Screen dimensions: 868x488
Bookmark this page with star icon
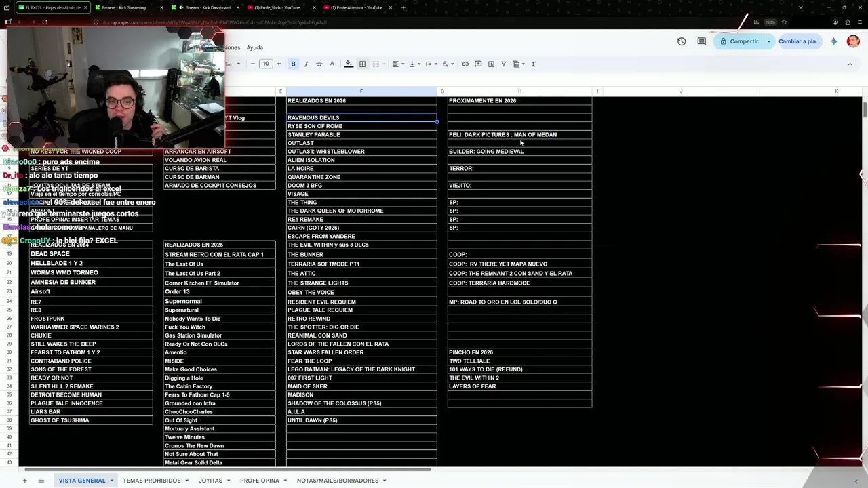coord(785,22)
